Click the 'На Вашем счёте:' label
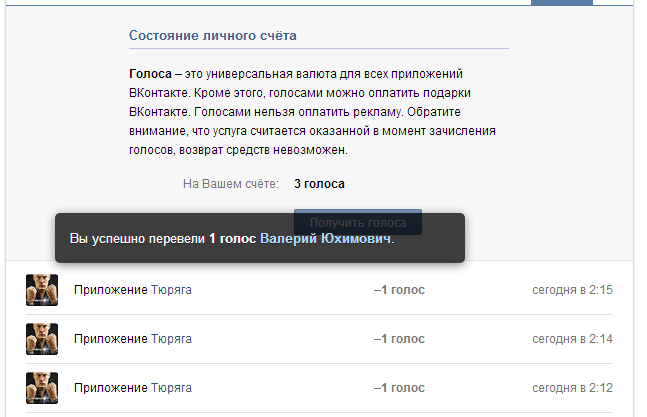Image resolution: width=647 pixels, height=417 pixels. click(x=231, y=184)
